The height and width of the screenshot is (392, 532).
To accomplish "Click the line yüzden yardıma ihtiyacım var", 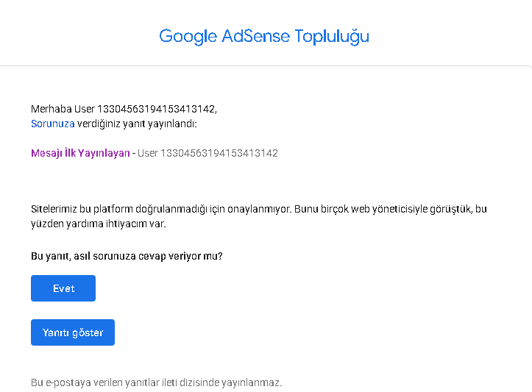I will click(x=99, y=224).
